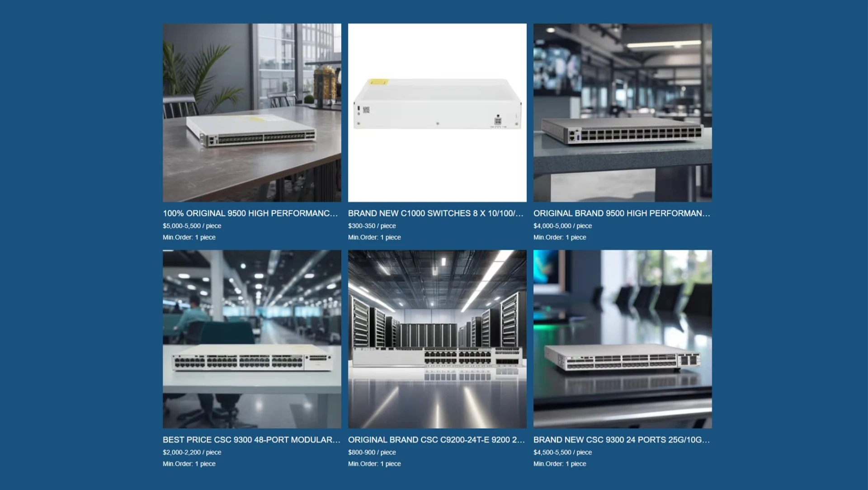868x490 pixels.
Task: Click the 'ORIGINAL BRAND 9500 HIGH PERFORMAN...' title link
Action: tap(622, 213)
